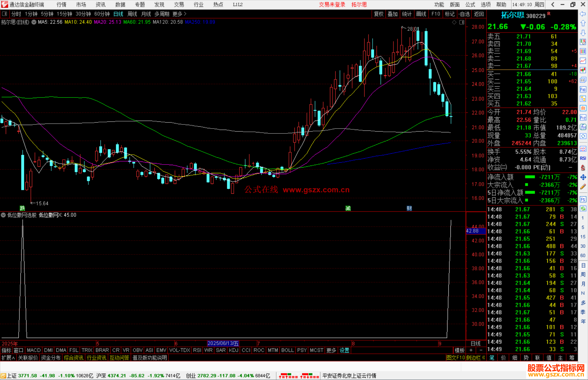Click the F12 sidebar icon
The image size is (588, 380).
coord(583,118)
